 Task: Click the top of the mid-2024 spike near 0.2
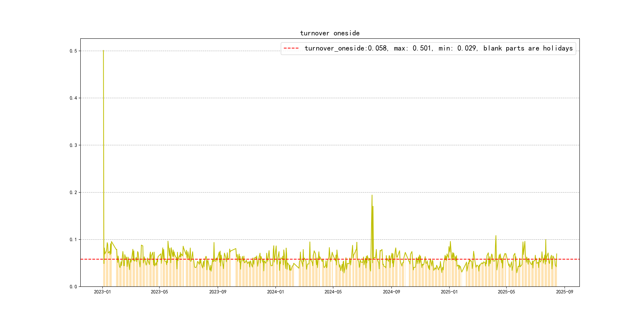click(x=372, y=195)
